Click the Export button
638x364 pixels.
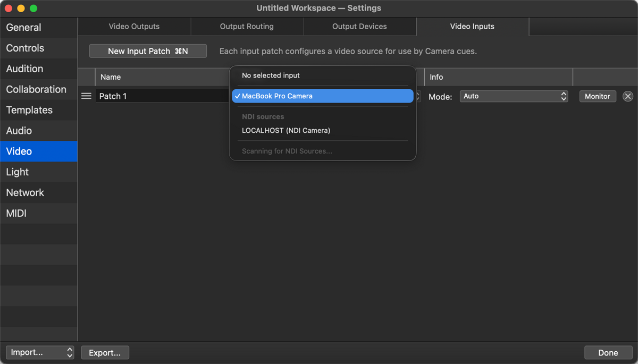pos(105,352)
